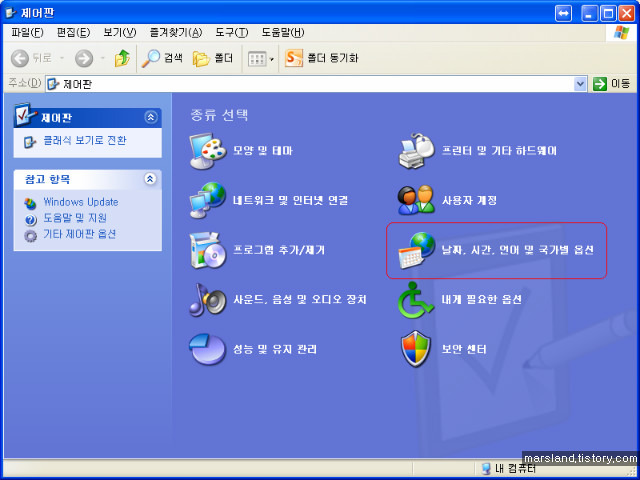This screenshot has height=480, width=640.
Task: Click the 사운드, 음성 및 오디오 장치 text link
Action: 300,300
